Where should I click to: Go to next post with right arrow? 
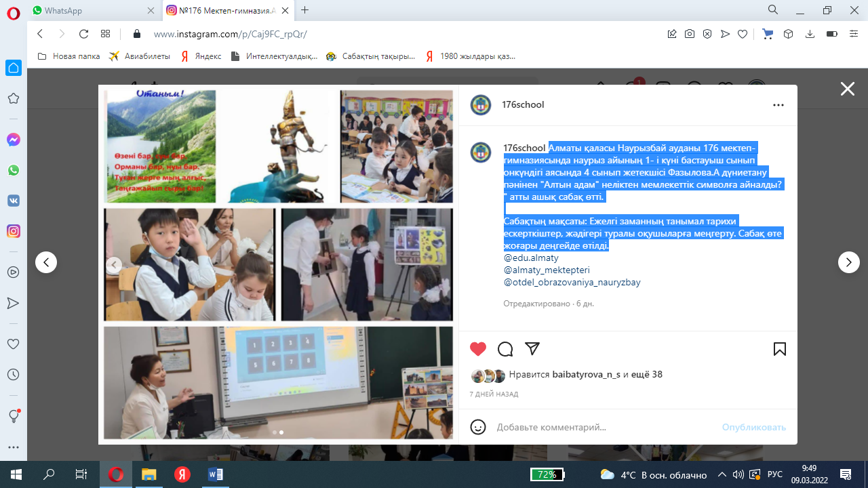pyautogui.click(x=848, y=262)
